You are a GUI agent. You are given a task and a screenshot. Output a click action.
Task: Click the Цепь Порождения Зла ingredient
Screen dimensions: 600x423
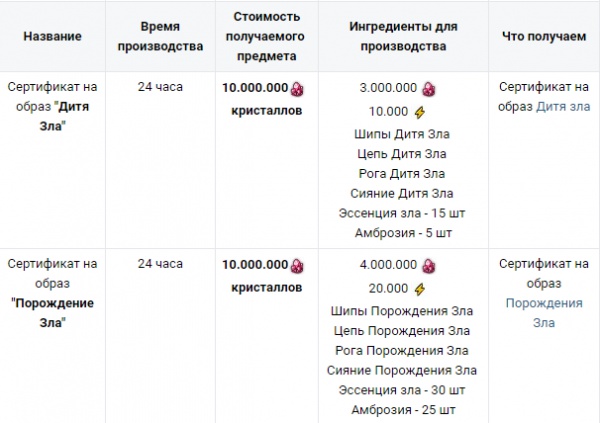(x=402, y=331)
